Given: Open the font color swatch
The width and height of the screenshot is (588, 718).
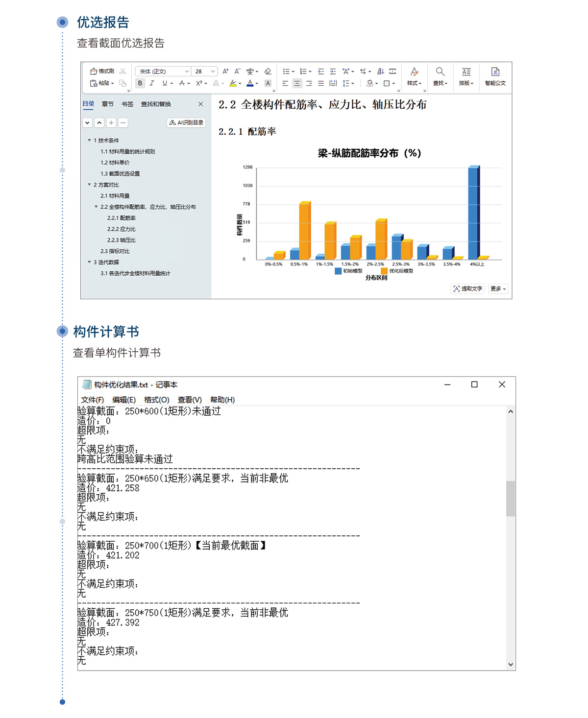Looking at the screenshot, I should point(250,83).
